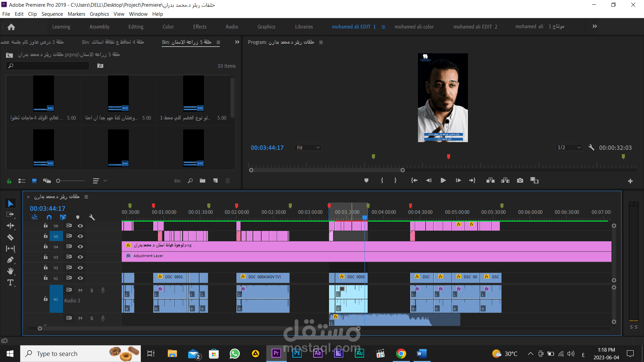644x362 pixels.
Task: Open sort icons dropdown in Project panel
Action: tap(100, 181)
